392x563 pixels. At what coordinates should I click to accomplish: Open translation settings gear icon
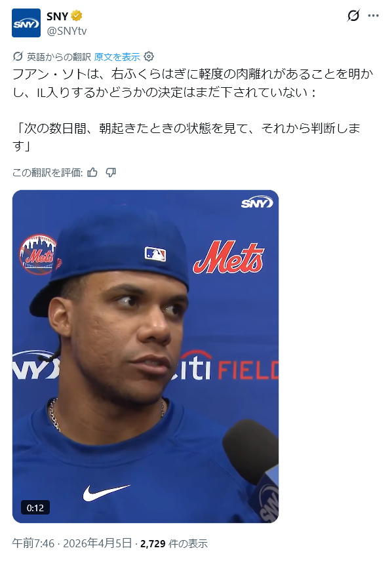[149, 56]
